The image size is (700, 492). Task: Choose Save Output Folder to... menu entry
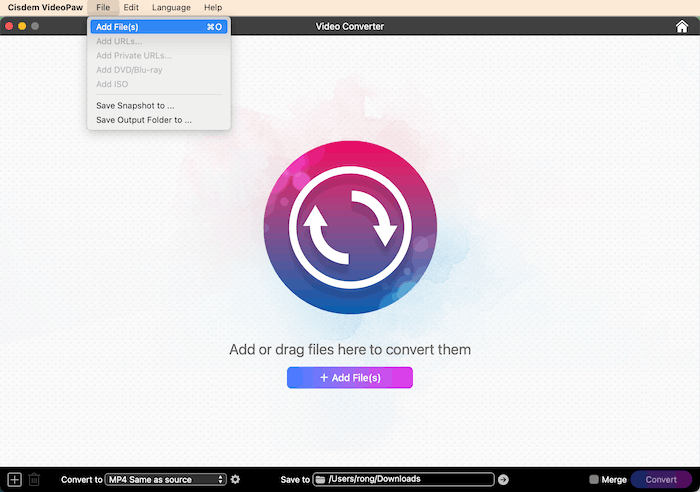[x=144, y=120]
